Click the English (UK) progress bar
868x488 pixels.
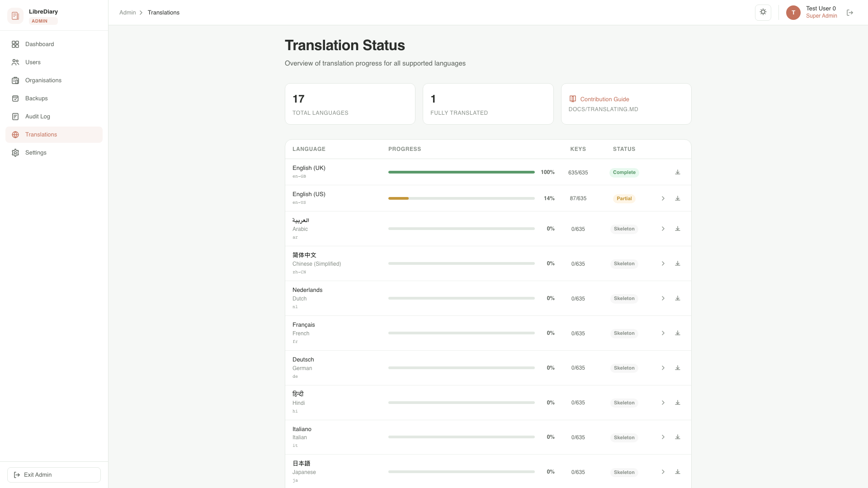[461, 172]
